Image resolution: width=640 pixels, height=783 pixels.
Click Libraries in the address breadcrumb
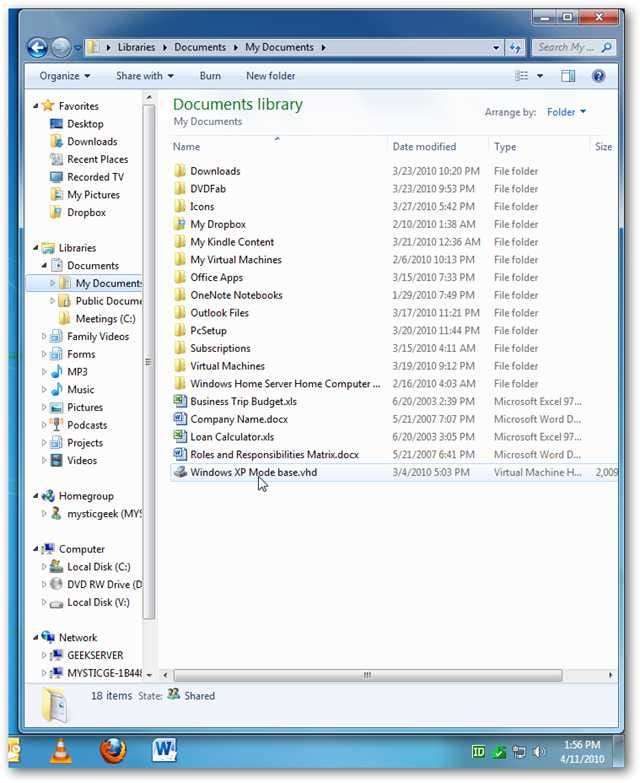coord(136,47)
